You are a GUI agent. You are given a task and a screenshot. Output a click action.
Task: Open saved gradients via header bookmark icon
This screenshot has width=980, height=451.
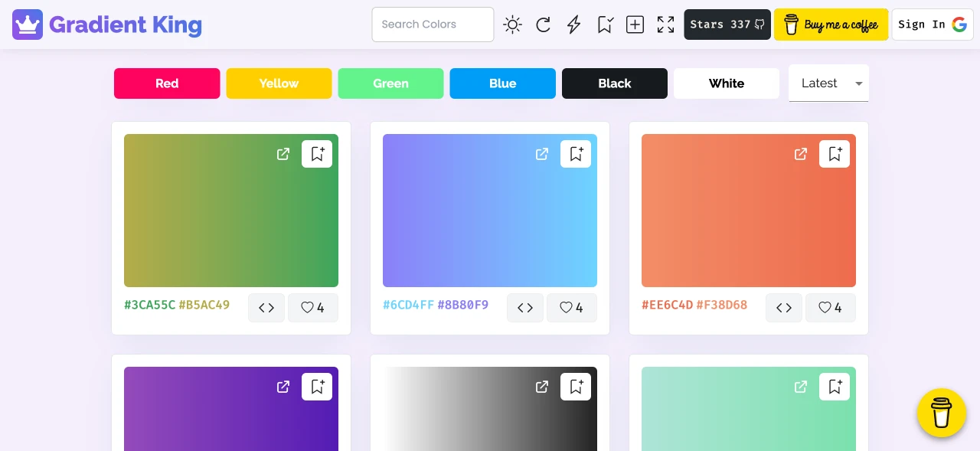click(x=605, y=25)
